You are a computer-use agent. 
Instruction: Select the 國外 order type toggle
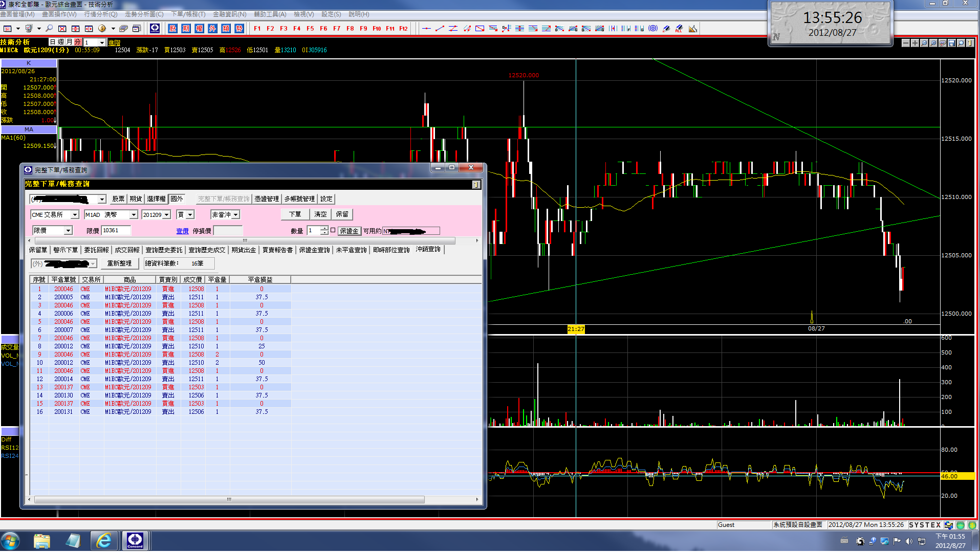[x=177, y=199]
